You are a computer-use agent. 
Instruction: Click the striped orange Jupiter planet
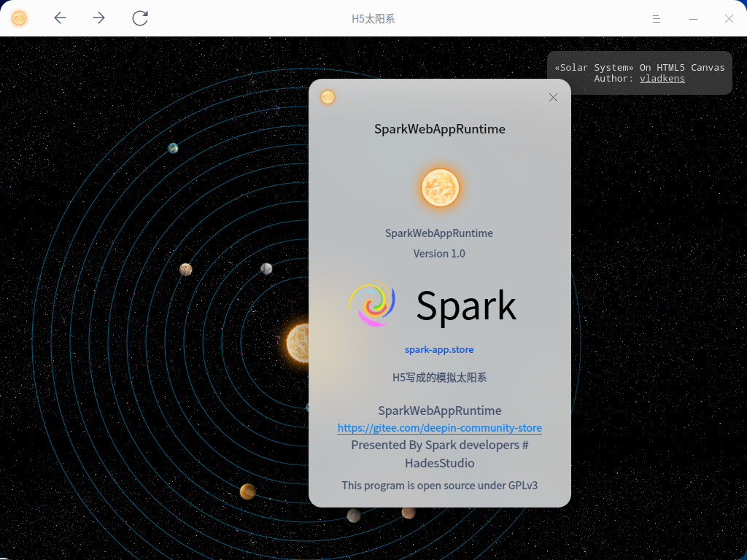coord(248,491)
